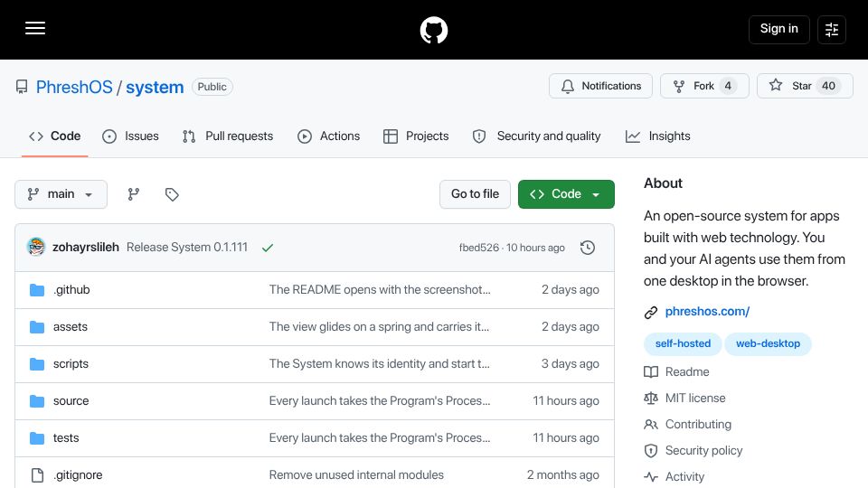Click the Go to file button
868x488 pixels.
[x=475, y=194]
